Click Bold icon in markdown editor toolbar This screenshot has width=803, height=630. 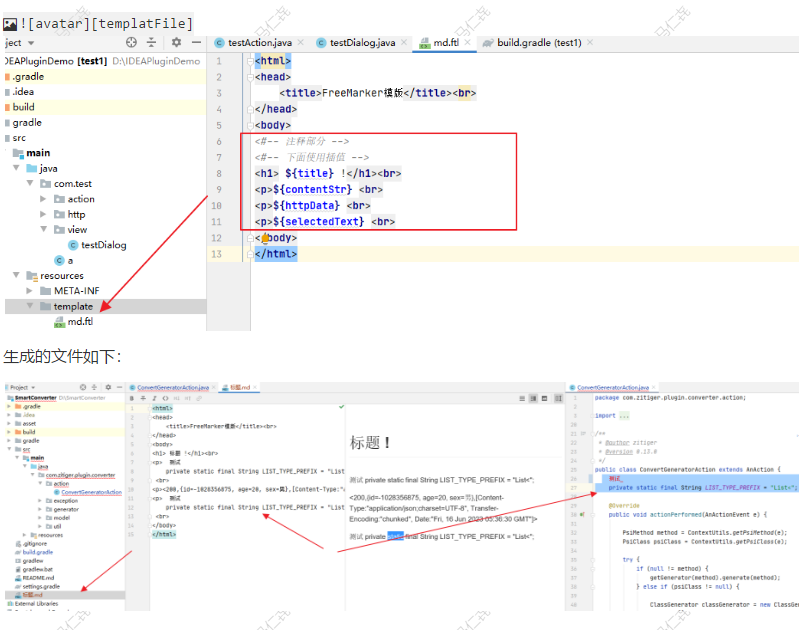click(x=132, y=398)
